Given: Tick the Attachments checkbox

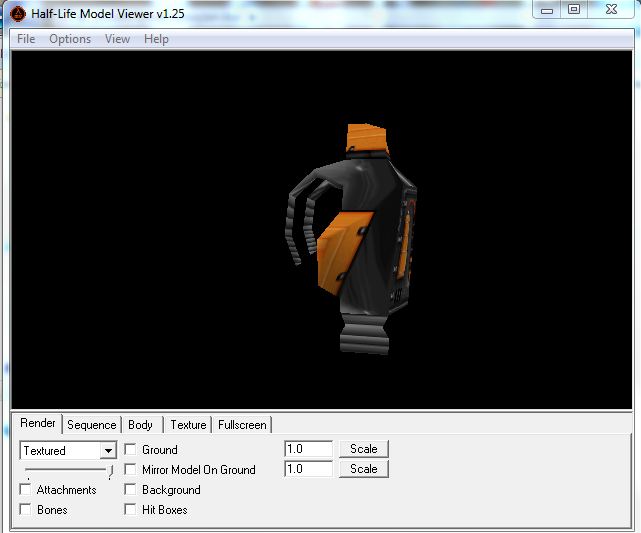Looking at the screenshot, I should tap(25, 490).
